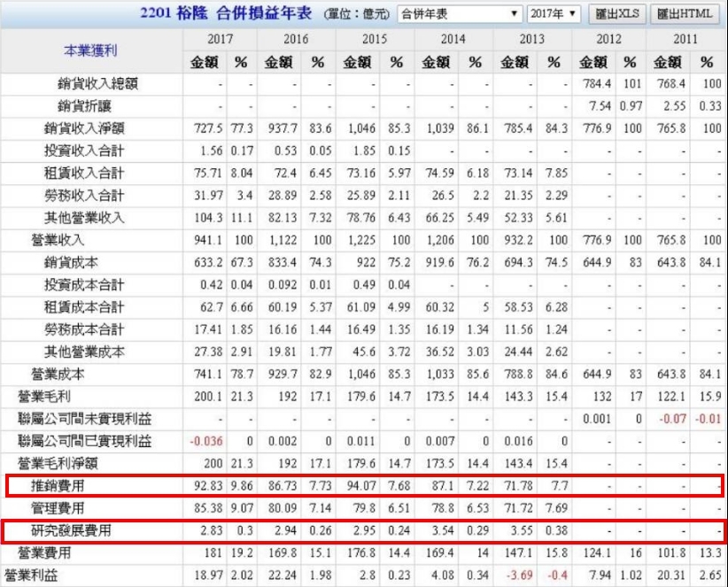Click the 管理費用 row label
The height and width of the screenshot is (587, 728).
coord(58,508)
